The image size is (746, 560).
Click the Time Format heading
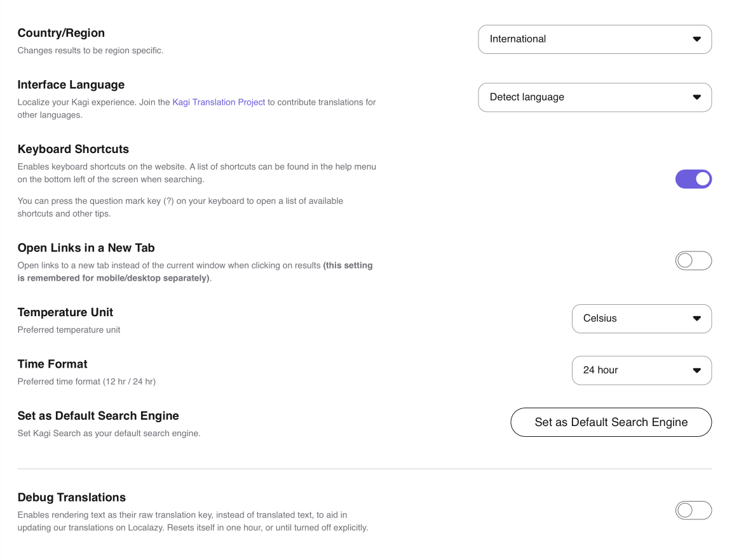(53, 364)
